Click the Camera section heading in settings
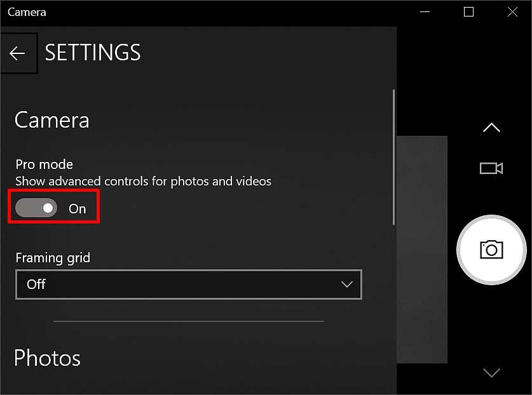 point(52,120)
